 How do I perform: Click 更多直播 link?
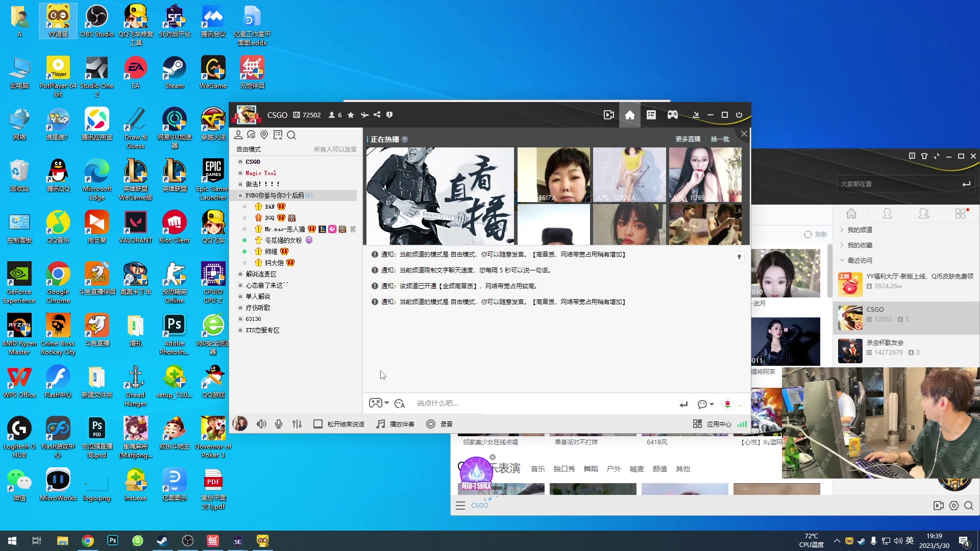tap(688, 139)
